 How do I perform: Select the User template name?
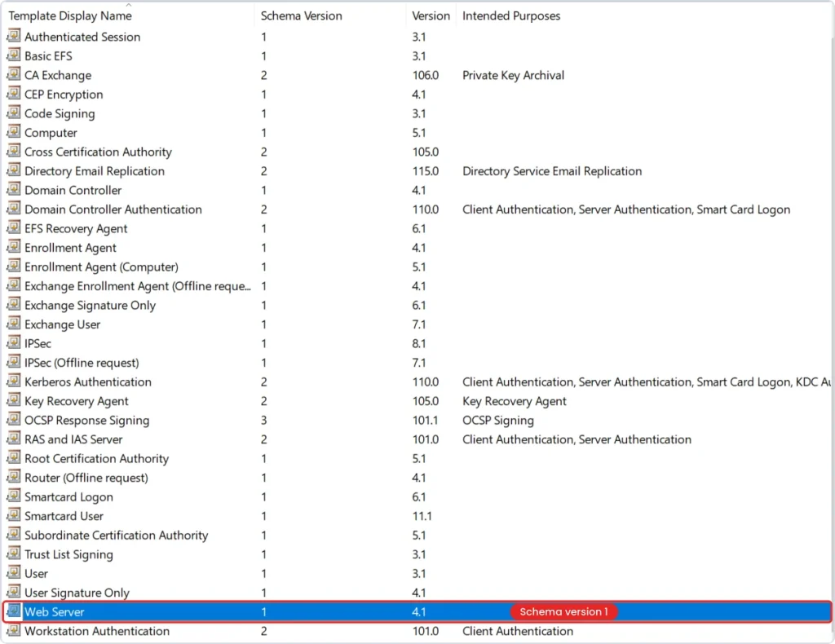[36, 573]
